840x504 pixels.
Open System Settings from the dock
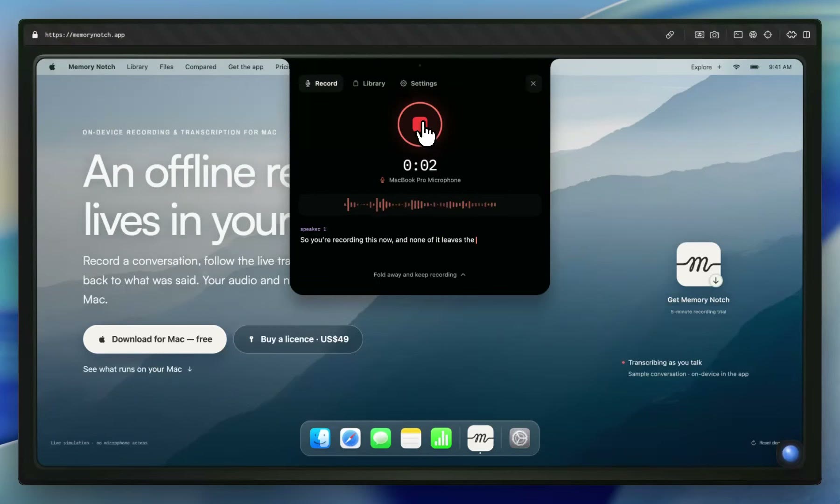coord(519,438)
